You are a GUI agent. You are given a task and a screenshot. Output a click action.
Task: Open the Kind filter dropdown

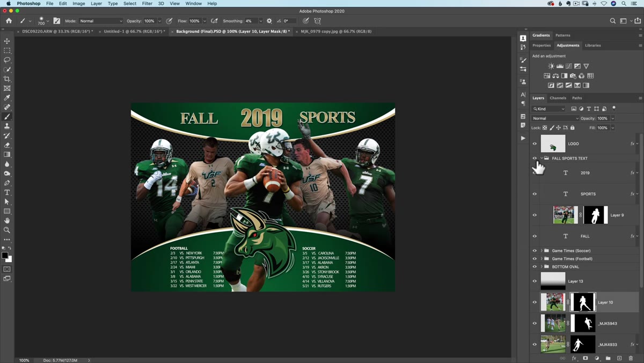548,108
